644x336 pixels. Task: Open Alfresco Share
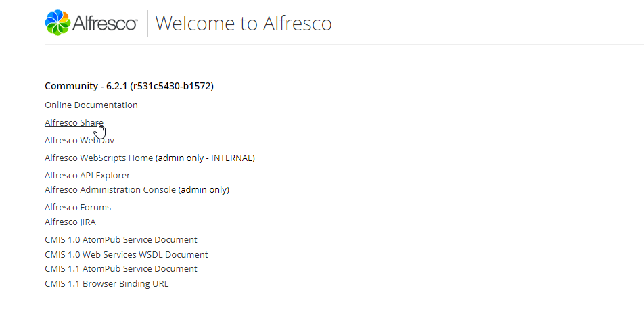click(x=73, y=122)
